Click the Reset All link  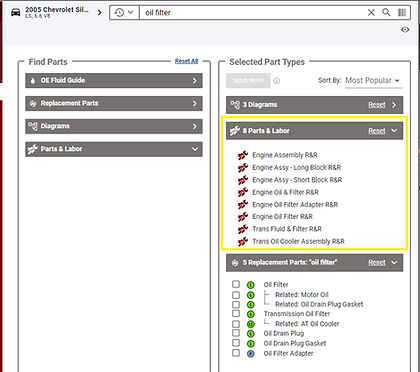[186, 61]
